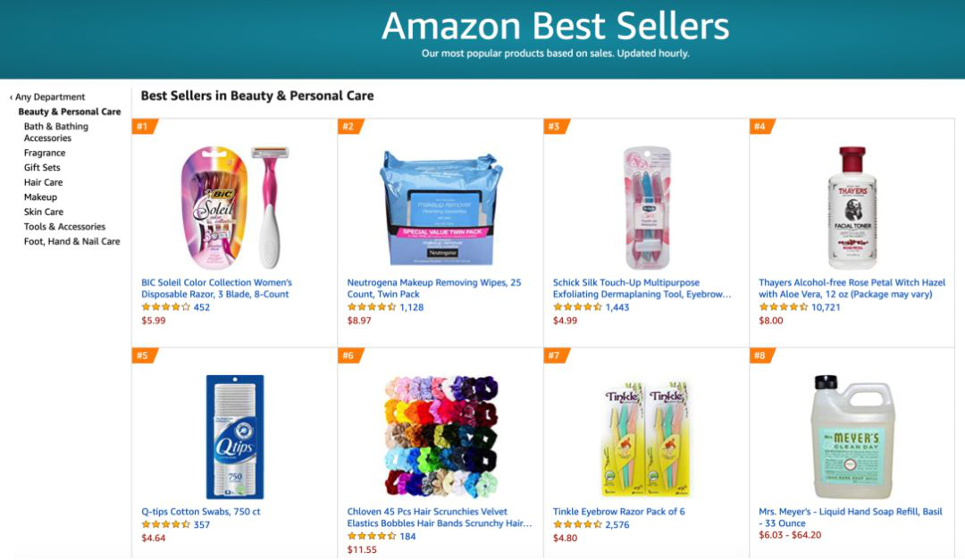965x560 pixels.
Task: Go back to Any Department
Action: [x=47, y=97]
